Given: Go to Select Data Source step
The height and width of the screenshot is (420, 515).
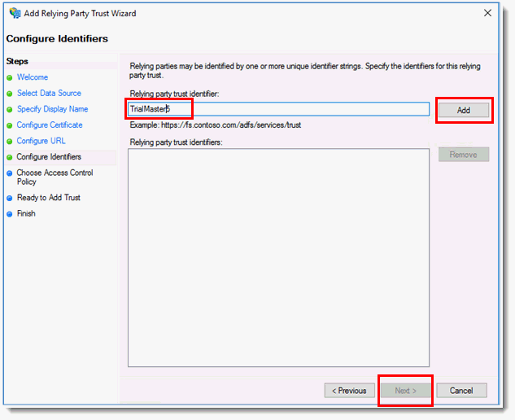Looking at the screenshot, I should tap(49, 94).
